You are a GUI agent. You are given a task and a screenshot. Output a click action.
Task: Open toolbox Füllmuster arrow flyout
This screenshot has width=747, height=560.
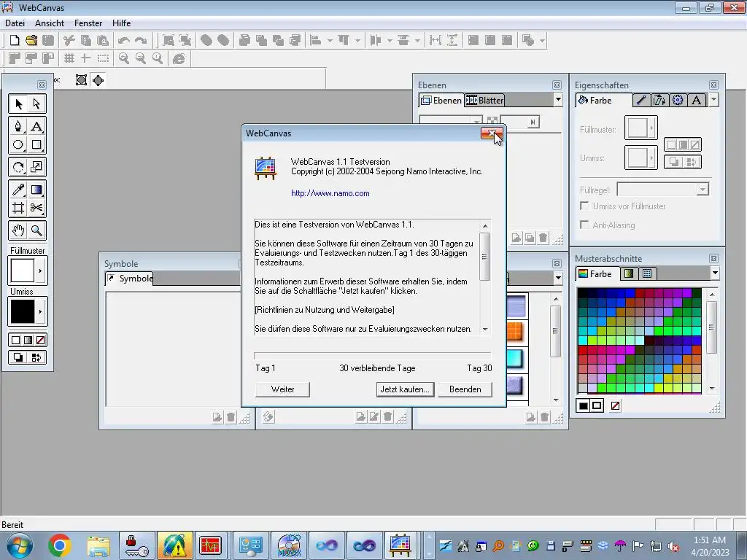[41, 271]
